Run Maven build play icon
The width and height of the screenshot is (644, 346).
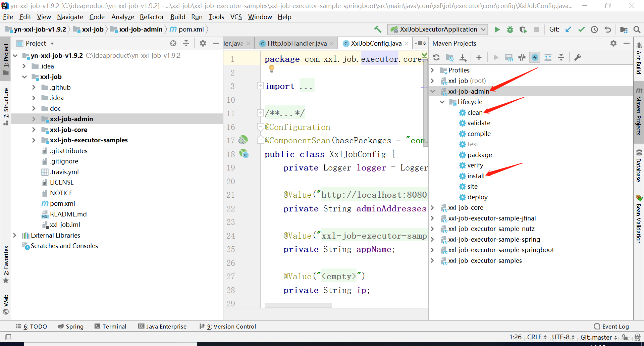[x=496, y=57]
